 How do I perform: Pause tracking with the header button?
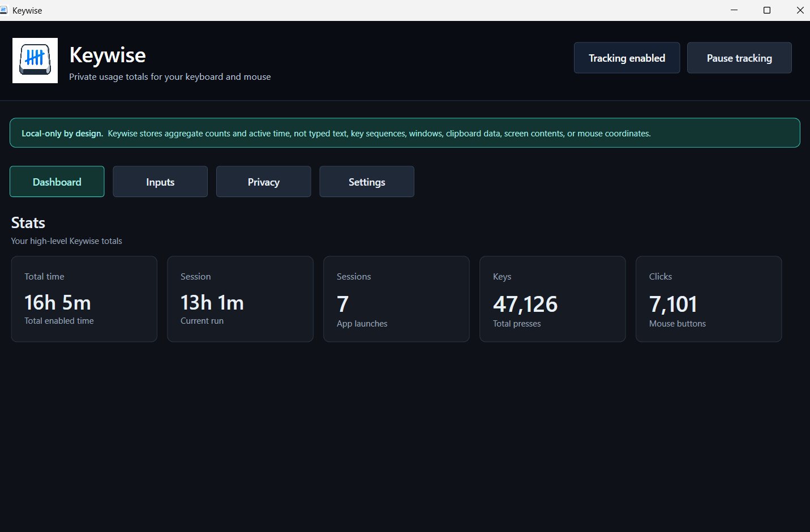pyautogui.click(x=739, y=58)
